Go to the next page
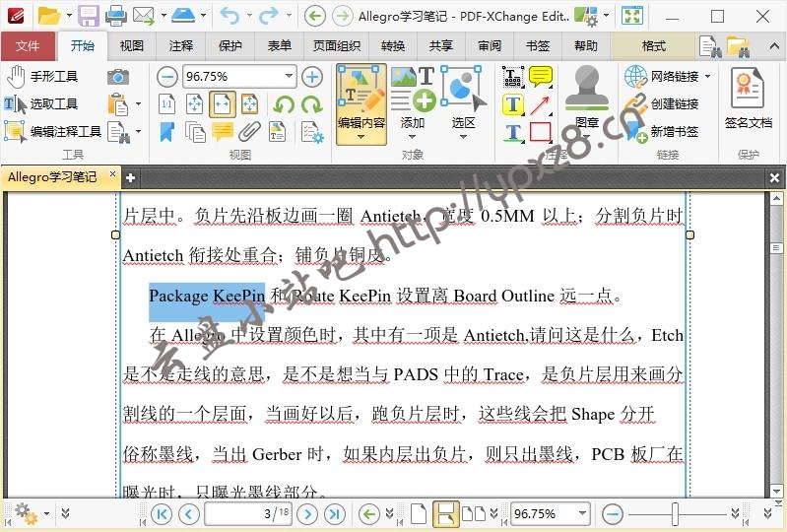Viewport: 787px width, 532px height. (307, 514)
